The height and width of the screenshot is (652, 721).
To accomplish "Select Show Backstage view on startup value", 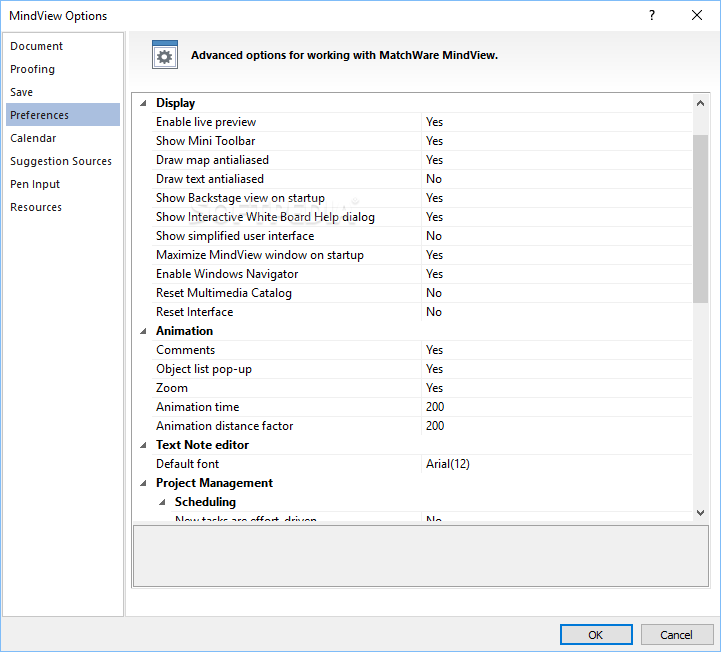I will point(556,198).
